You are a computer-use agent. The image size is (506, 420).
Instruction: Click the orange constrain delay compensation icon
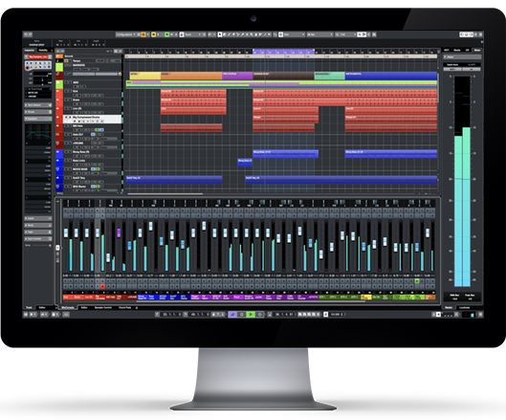point(143,34)
